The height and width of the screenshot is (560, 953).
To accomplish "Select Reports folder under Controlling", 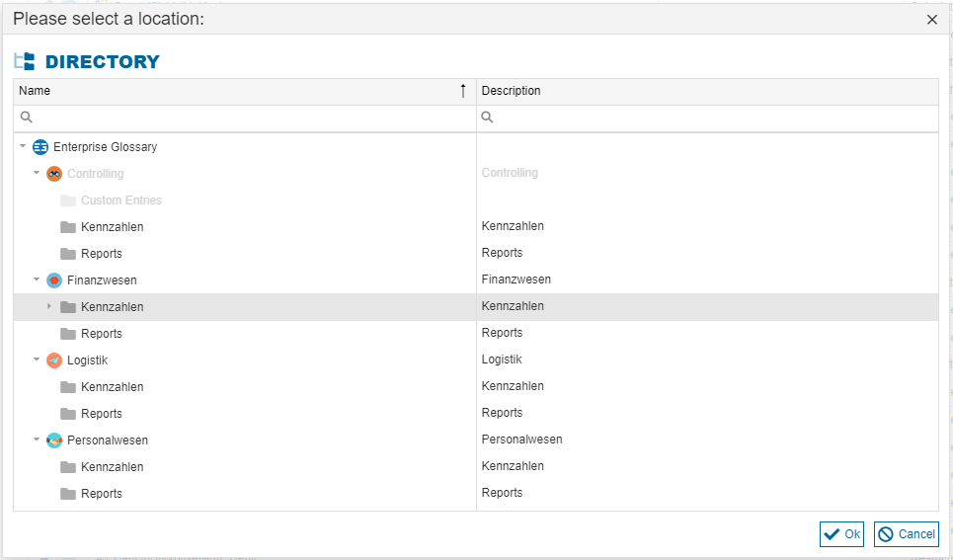I will point(102,254).
